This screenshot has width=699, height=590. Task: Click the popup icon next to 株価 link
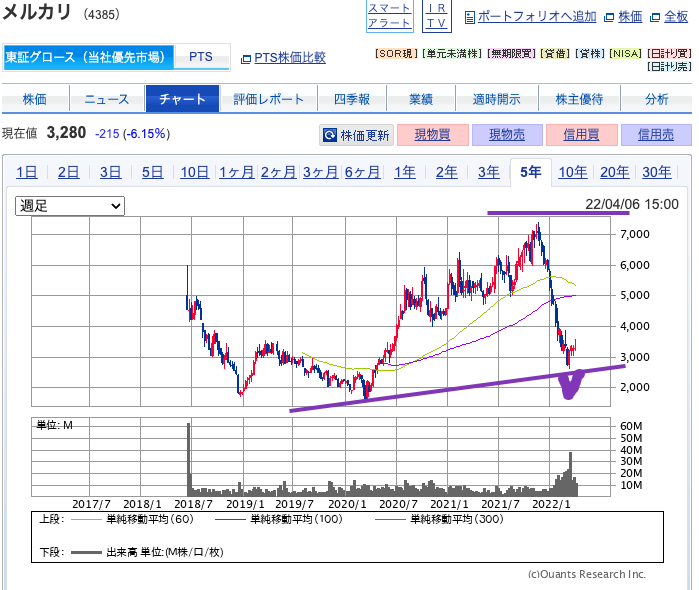(609, 17)
